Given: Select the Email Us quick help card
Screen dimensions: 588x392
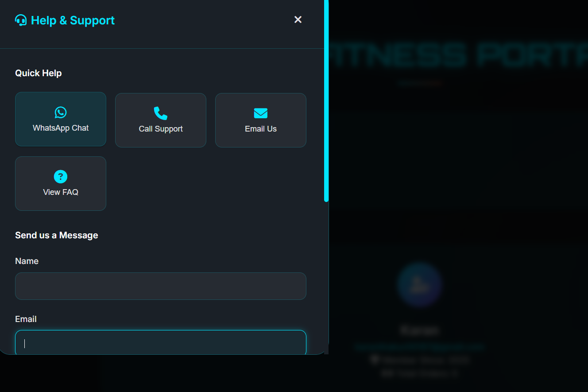Looking at the screenshot, I should 260,120.
